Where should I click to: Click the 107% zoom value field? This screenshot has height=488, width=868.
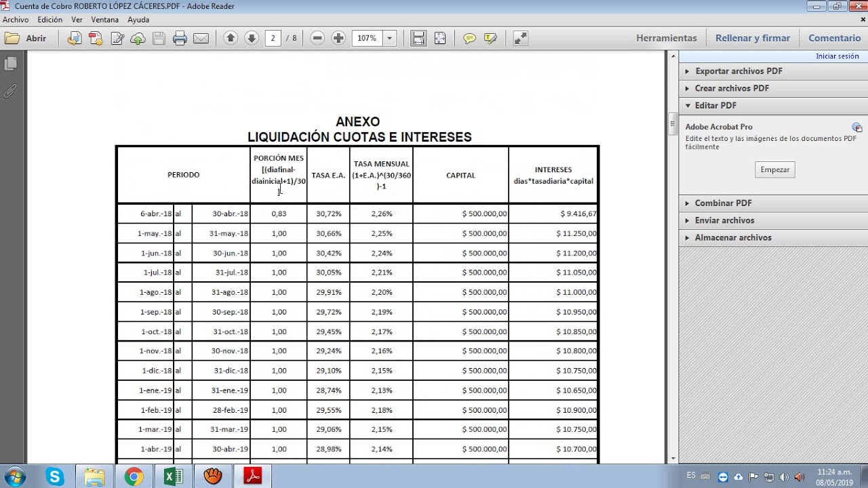click(367, 38)
